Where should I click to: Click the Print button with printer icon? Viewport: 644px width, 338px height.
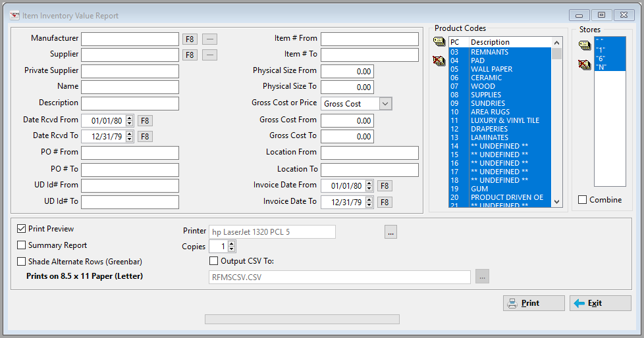(534, 303)
